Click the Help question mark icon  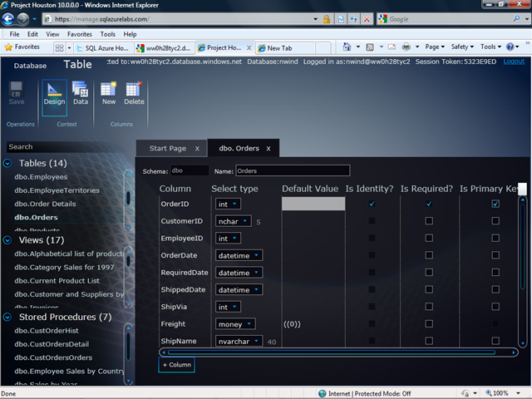(510, 47)
